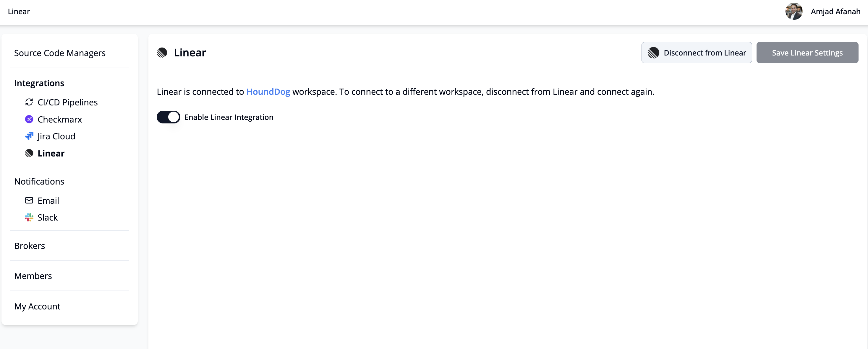Open Source Code Managers section
Screen dimensions: 868x349
60,53
